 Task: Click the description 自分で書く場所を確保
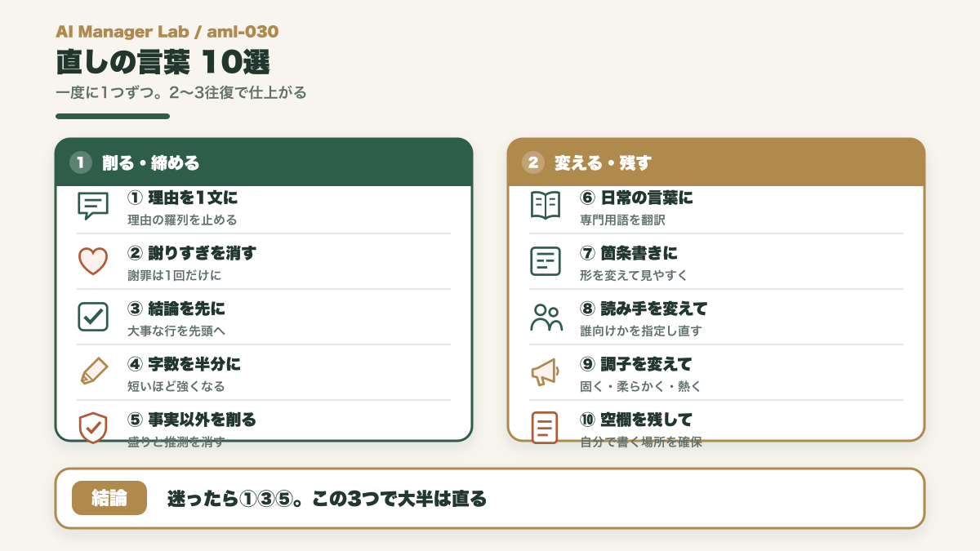(x=641, y=442)
